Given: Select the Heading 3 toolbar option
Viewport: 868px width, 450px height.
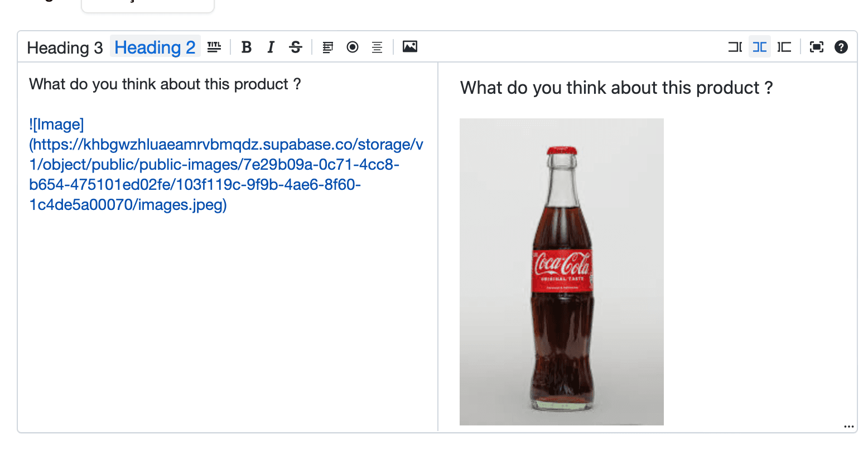Looking at the screenshot, I should tap(65, 47).
